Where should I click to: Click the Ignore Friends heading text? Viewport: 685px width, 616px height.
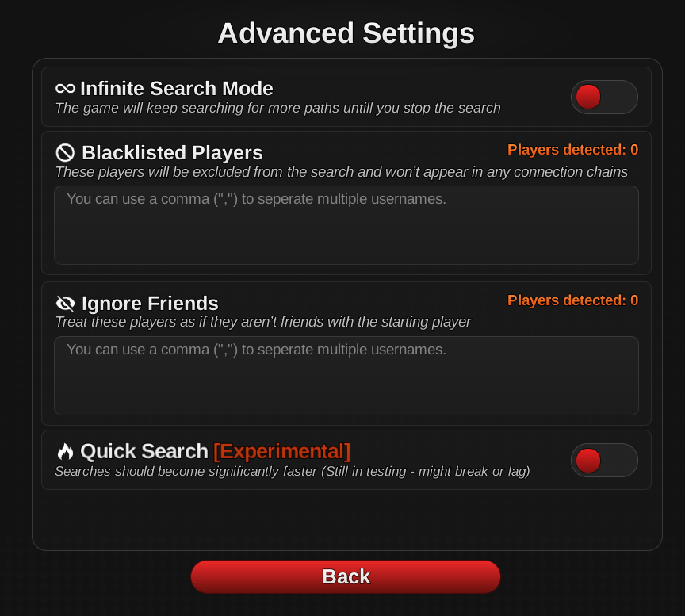point(150,303)
